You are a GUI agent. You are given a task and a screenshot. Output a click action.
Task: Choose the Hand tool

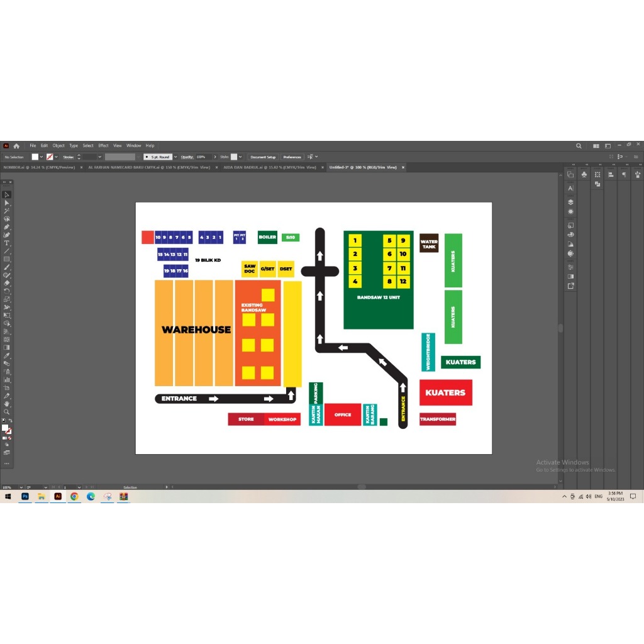(7, 404)
